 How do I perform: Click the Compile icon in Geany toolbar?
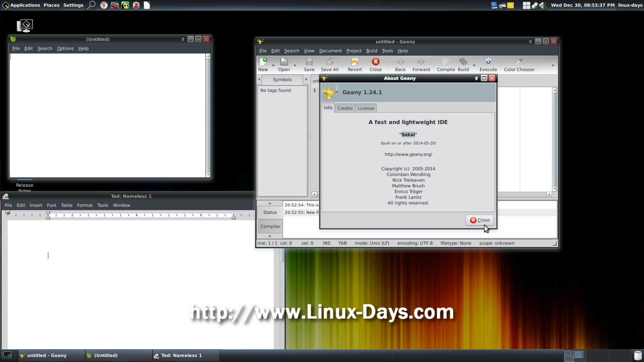pos(446,62)
